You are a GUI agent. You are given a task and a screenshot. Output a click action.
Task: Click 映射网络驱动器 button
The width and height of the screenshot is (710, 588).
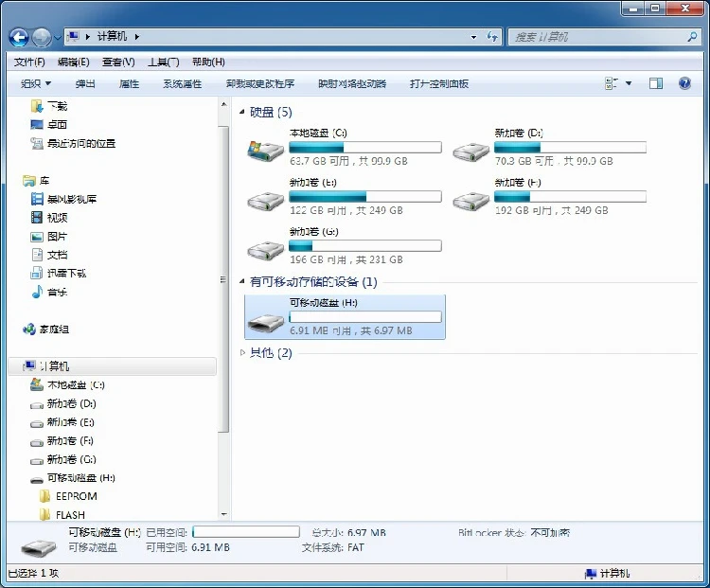pos(352,84)
